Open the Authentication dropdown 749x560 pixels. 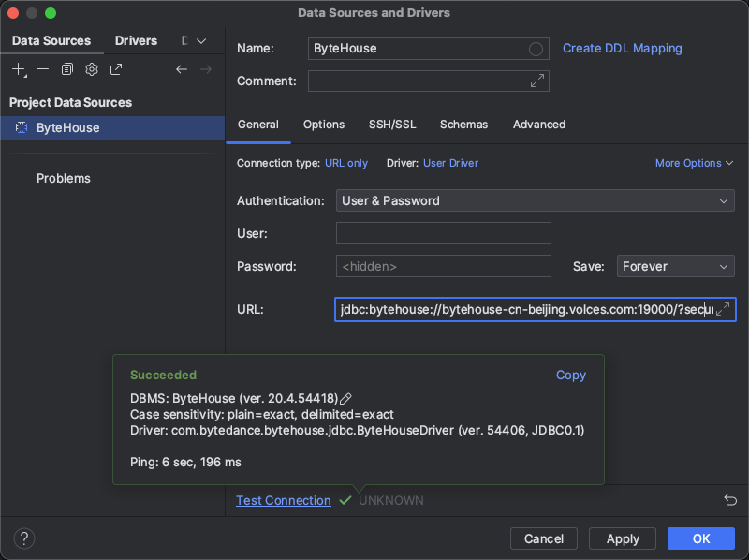click(x=535, y=200)
